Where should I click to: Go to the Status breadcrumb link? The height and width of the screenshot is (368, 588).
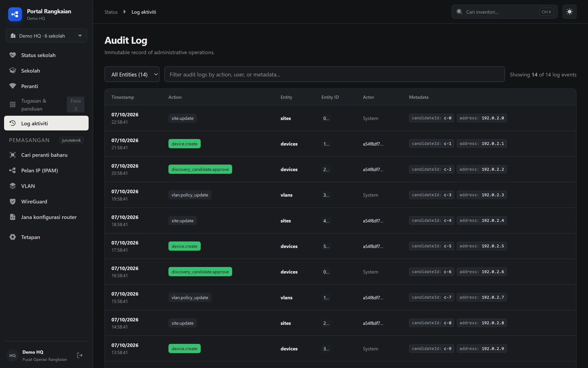pyautogui.click(x=111, y=12)
